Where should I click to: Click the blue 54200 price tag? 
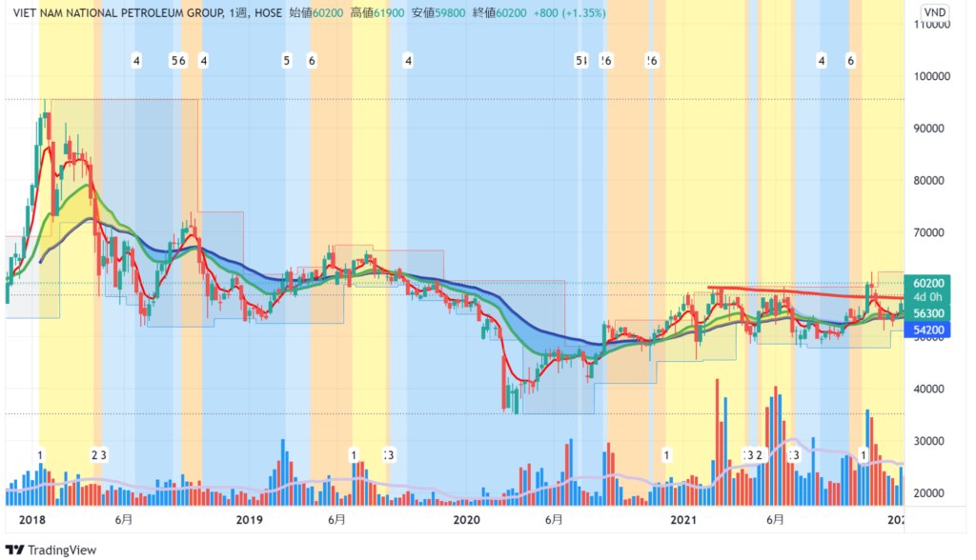(927, 330)
